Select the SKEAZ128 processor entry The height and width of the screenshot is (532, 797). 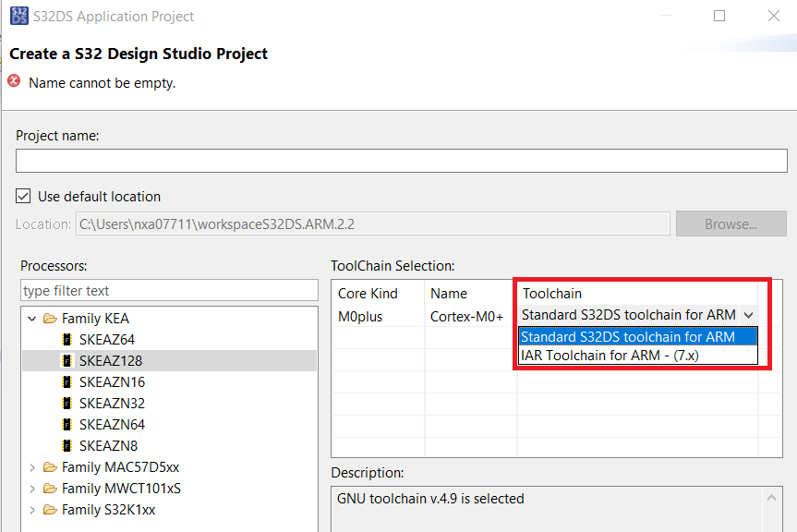point(111,361)
